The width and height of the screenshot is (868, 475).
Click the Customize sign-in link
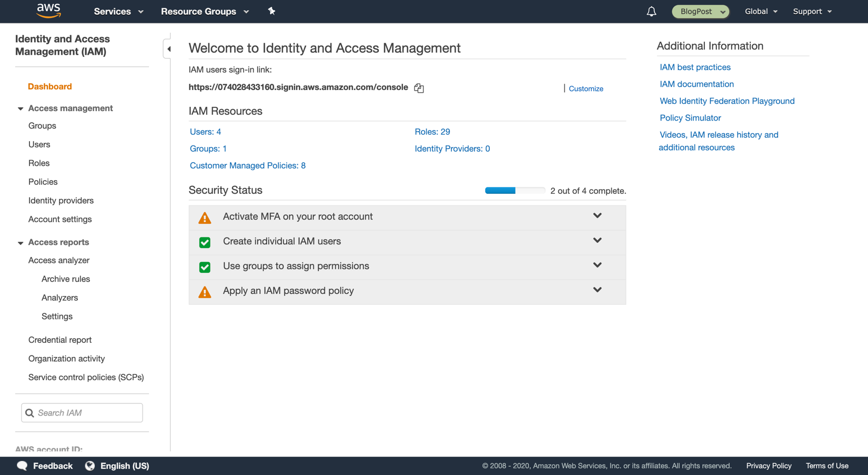coord(586,88)
